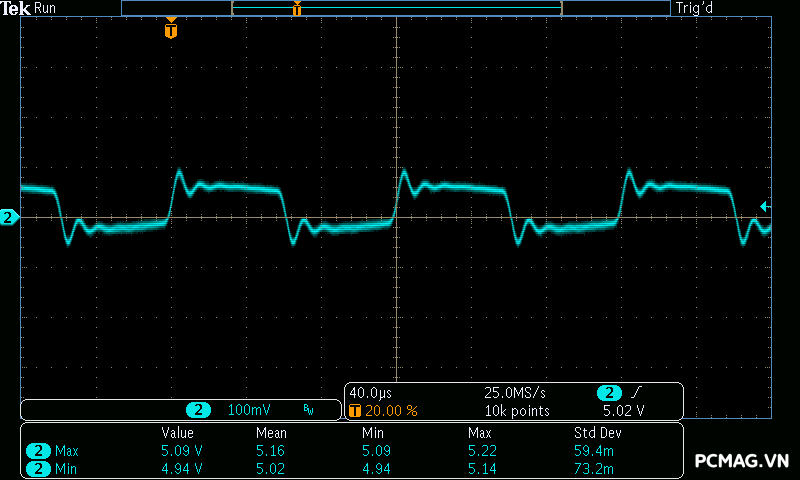Click the trigger level arrow on right edge
The width and height of the screenshot is (800, 480).
click(765, 206)
